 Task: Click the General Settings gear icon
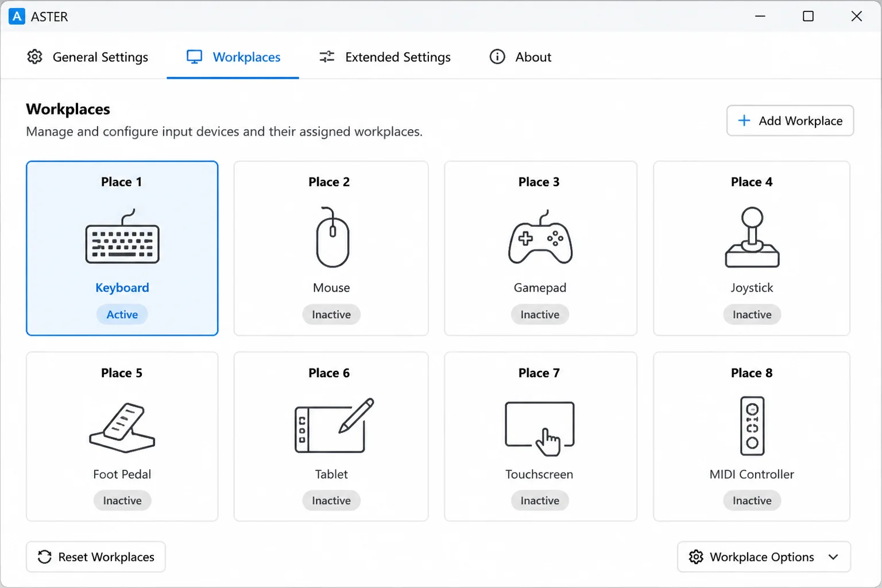tap(35, 57)
